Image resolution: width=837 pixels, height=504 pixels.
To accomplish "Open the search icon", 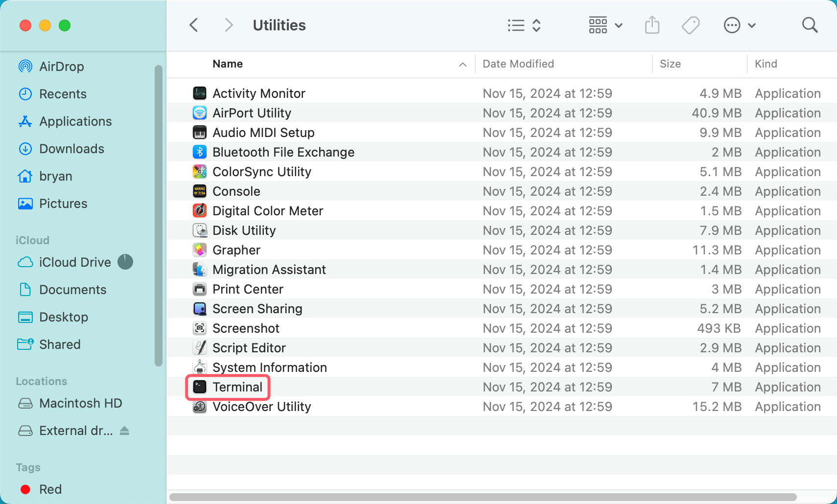I will pos(809,24).
